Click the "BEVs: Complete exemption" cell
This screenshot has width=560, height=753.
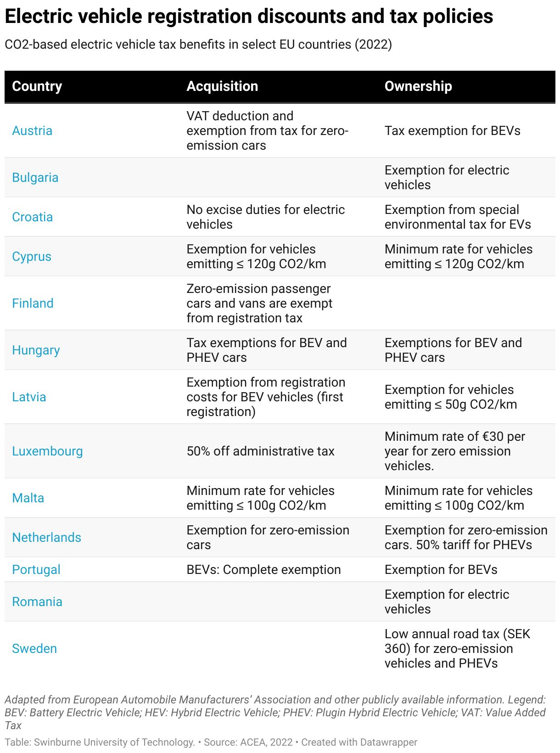pyautogui.click(x=263, y=570)
